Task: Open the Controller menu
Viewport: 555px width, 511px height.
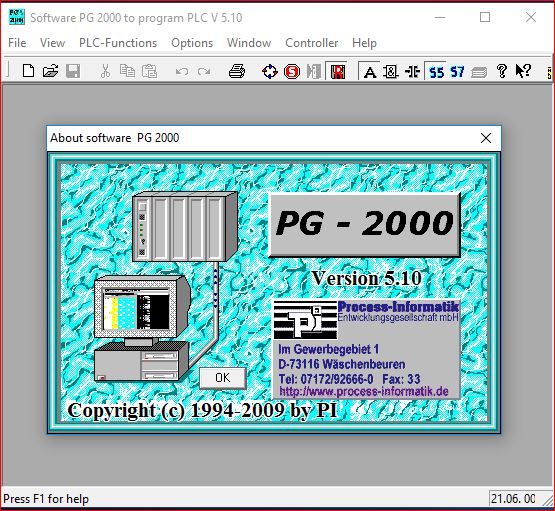Action: pos(311,43)
